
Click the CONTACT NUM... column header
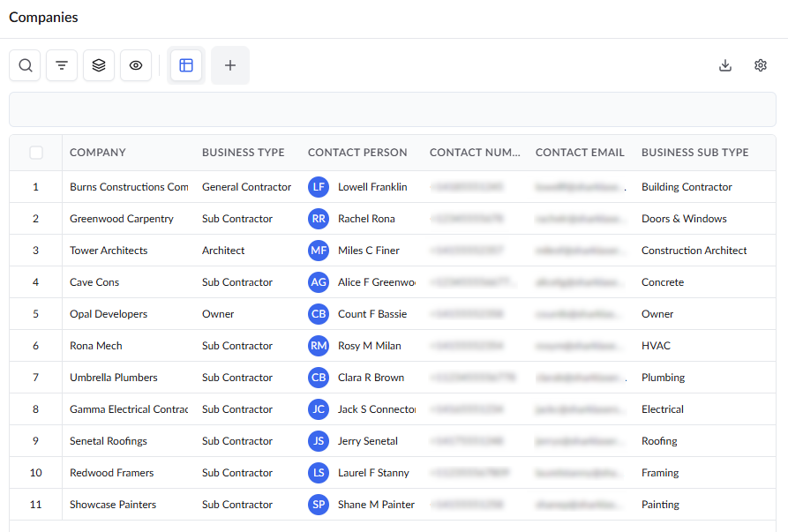point(475,153)
